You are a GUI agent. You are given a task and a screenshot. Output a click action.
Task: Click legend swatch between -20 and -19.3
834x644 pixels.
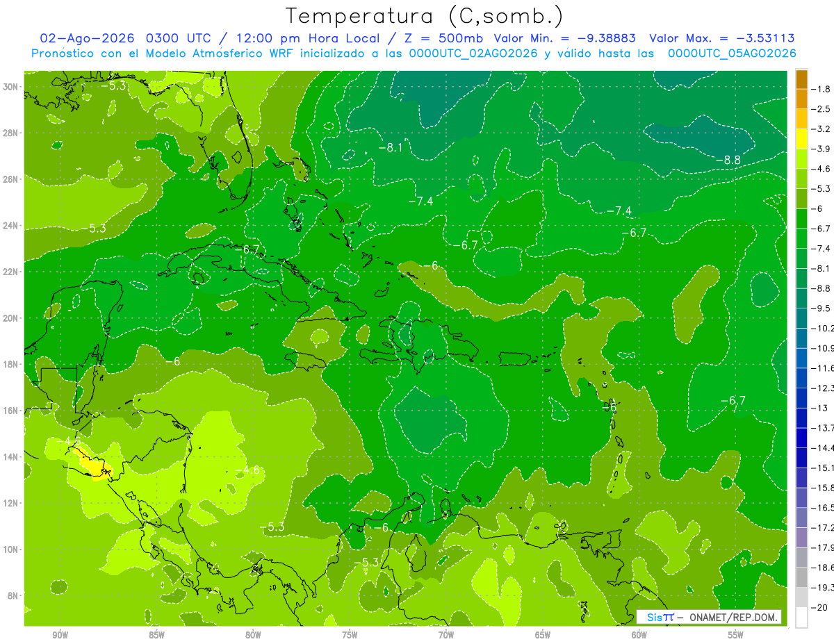(x=801, y=597)
